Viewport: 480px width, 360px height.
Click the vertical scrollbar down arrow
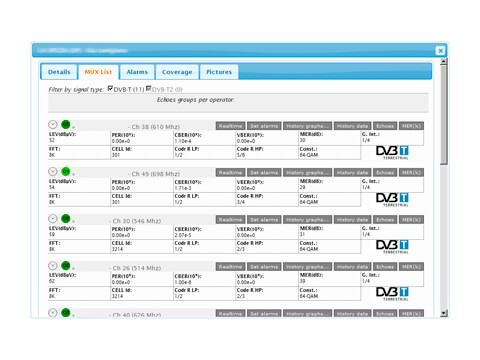[443, 313]
